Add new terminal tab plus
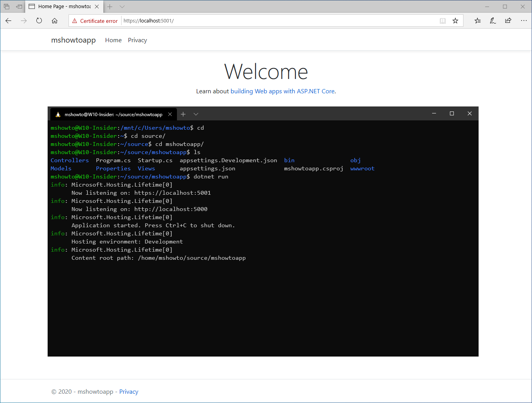 click(183, 114)
